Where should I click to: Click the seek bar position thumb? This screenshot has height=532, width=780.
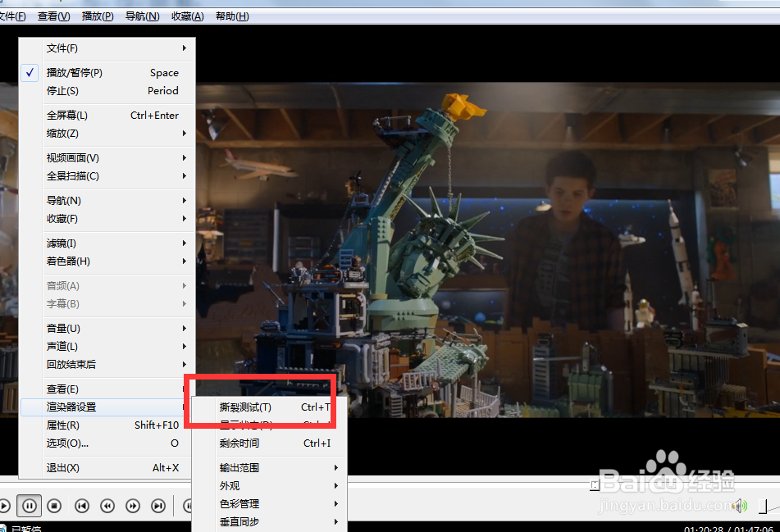click(x=595, y=485)
